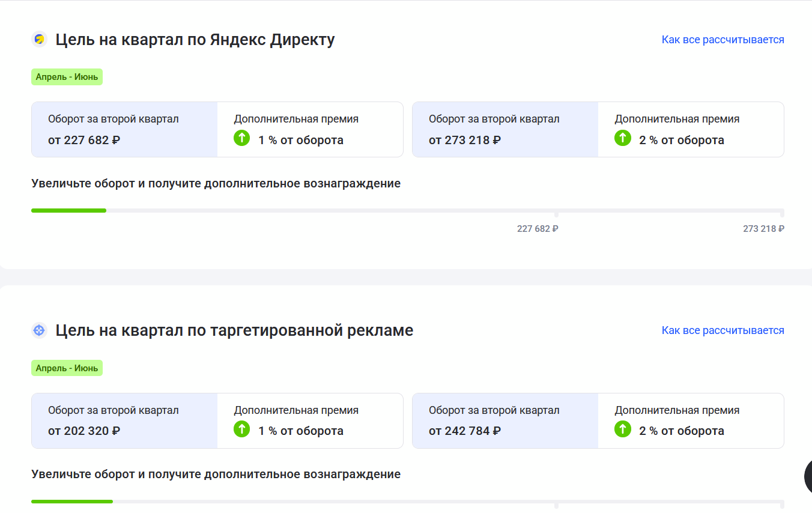
Task: Click the Yandex Direct logo icon
Action: (39, 39)
